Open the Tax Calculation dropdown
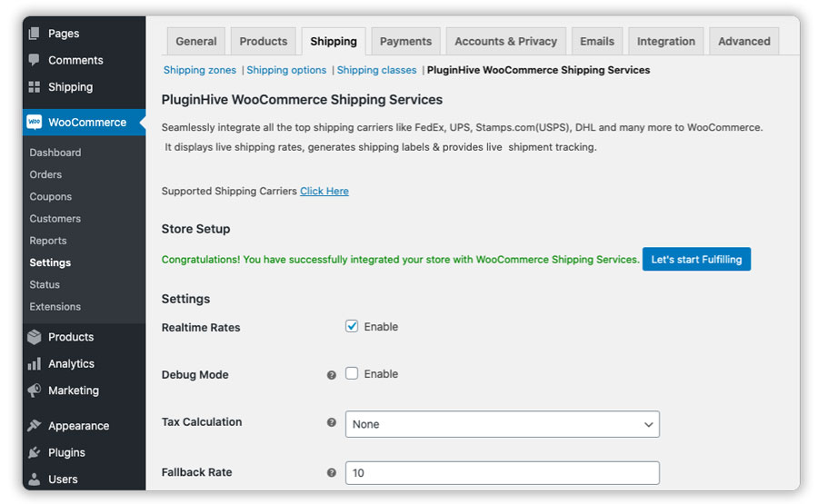The width and height of the screenshot is (818, 504). click(502, 424)
